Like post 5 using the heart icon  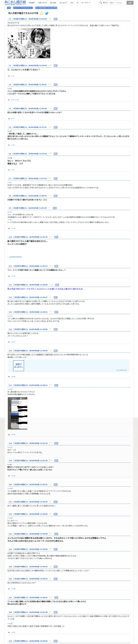point(49,127)
